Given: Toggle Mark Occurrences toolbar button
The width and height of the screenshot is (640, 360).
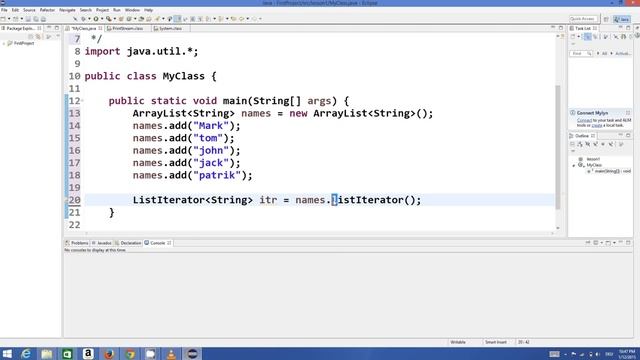Looking at the screenshot, I should click(179, 19).
